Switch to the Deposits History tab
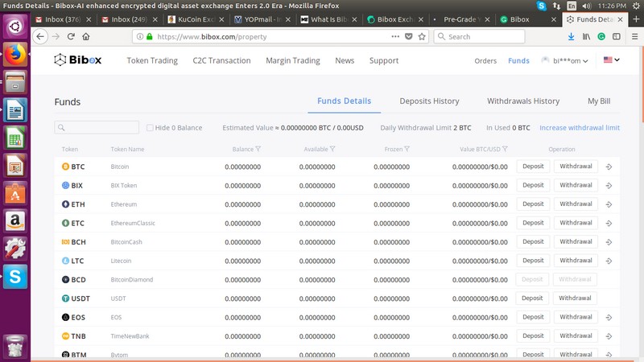The height and width of the screenshot is (362, 644). [x=429, y=101]
